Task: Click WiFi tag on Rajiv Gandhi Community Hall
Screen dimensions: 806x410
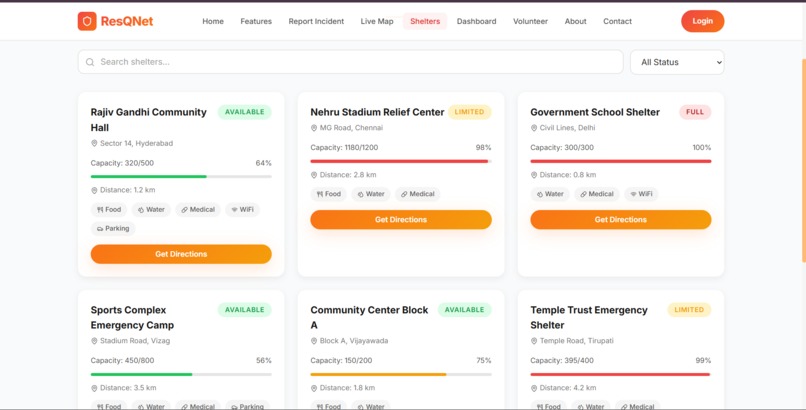Action: click(242, 210)
